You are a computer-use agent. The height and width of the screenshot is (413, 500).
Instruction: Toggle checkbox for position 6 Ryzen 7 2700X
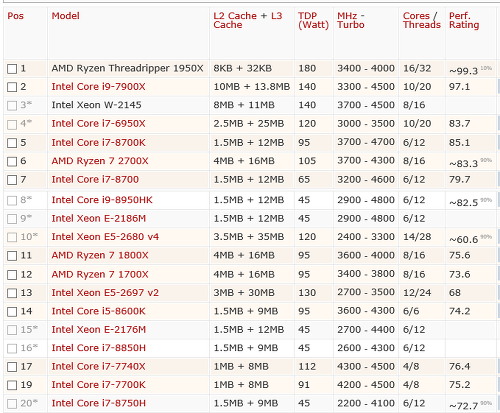12,162
